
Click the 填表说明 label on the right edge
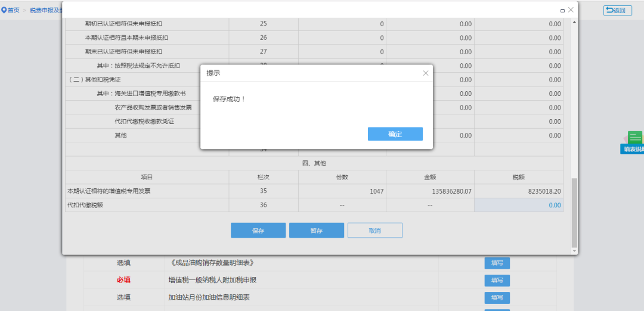pyautogui.click(x=633, y=150)
